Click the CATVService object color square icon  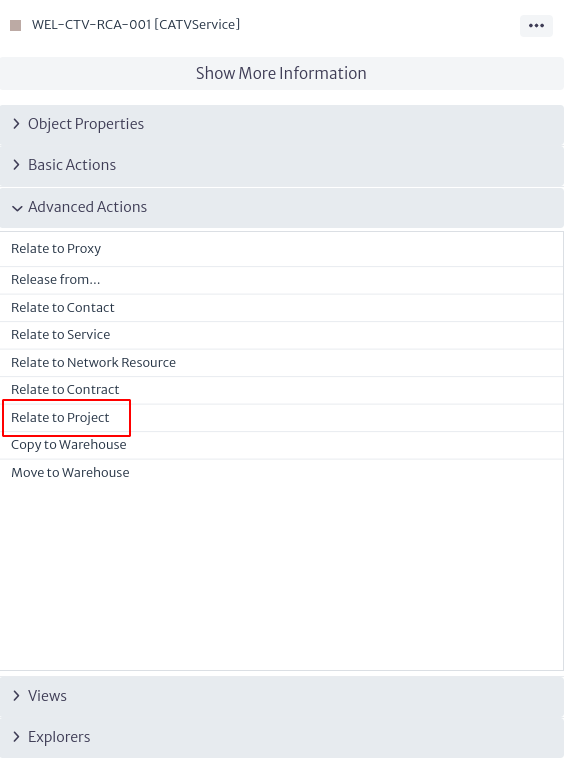[16, 25]
